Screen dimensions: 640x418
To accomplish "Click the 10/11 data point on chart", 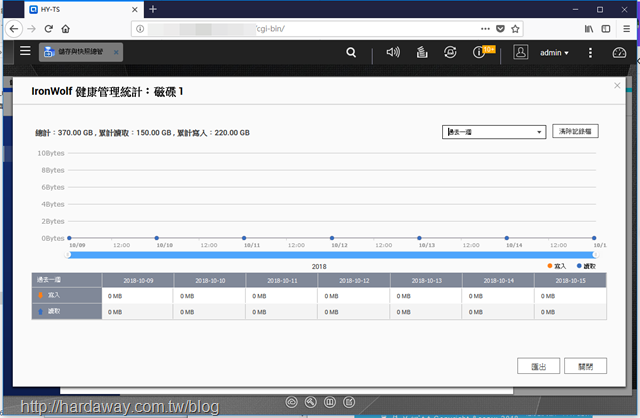I will 244,238.
